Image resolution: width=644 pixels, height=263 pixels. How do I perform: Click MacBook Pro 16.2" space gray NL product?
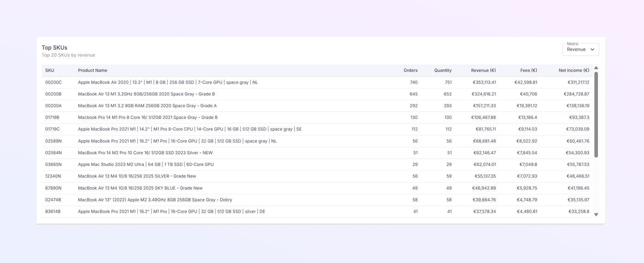coord(177,141)
